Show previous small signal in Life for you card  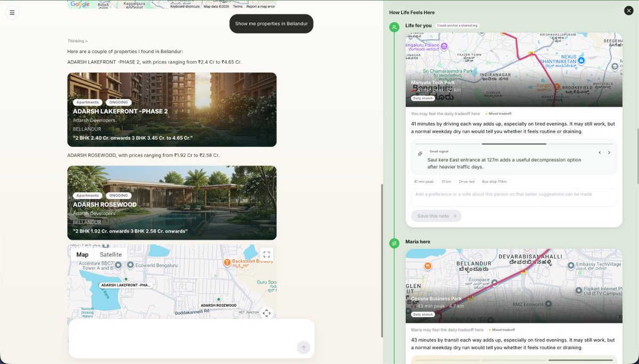(600, 153)
